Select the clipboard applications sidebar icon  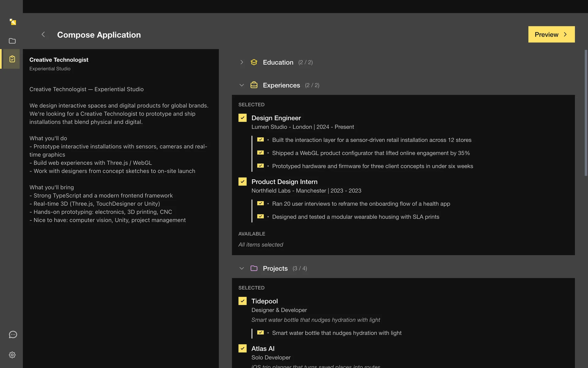tap(12, 59)
